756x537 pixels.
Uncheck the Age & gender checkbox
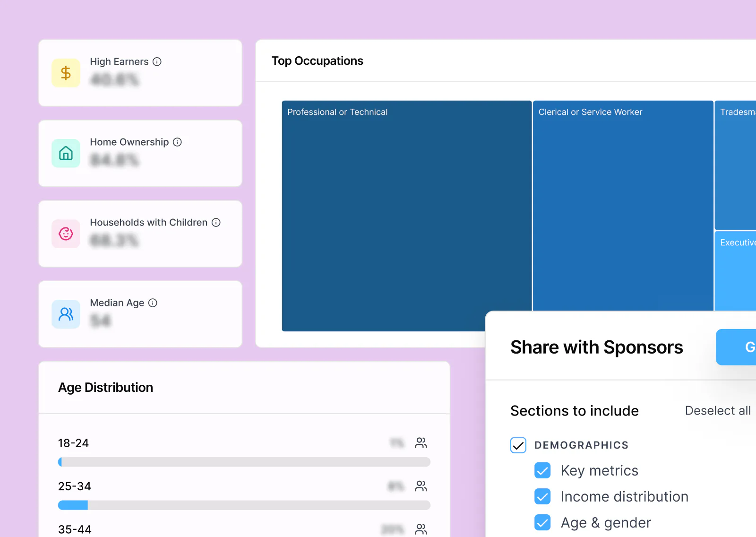(x=542, y=522)
